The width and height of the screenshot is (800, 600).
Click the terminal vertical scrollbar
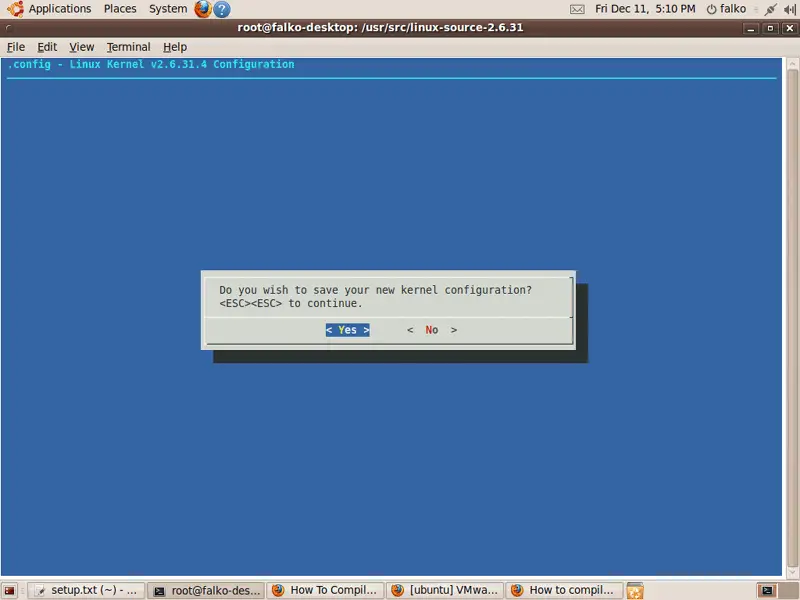click(792, 316)
